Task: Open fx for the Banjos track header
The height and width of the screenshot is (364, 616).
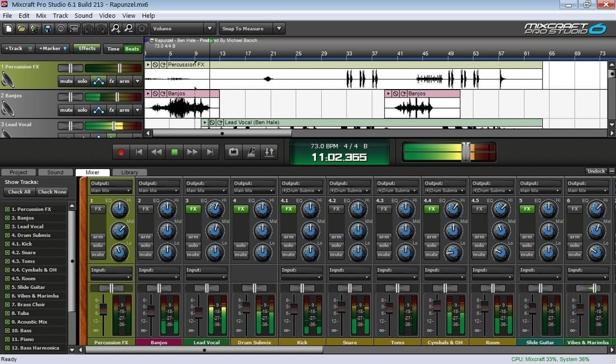Action: pos(111,110)
